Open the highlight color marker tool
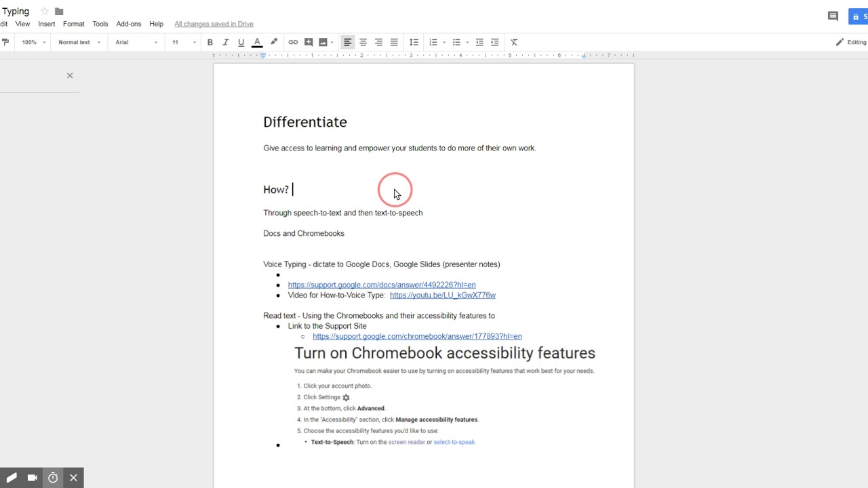This screenshot has height=488, width=868. [x=274, y=42]
